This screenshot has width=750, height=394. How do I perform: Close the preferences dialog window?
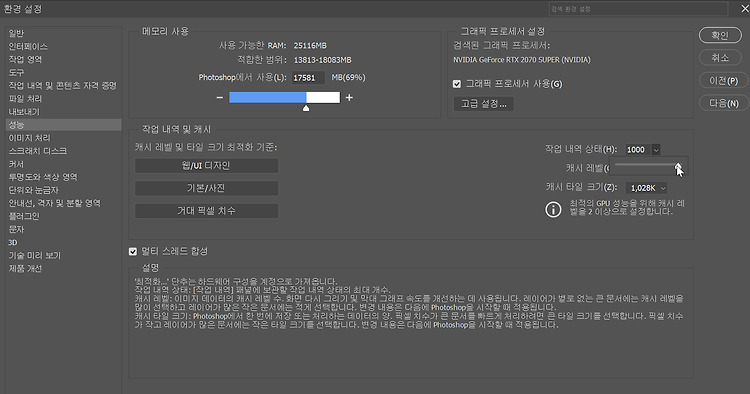[x=745, y=8]
